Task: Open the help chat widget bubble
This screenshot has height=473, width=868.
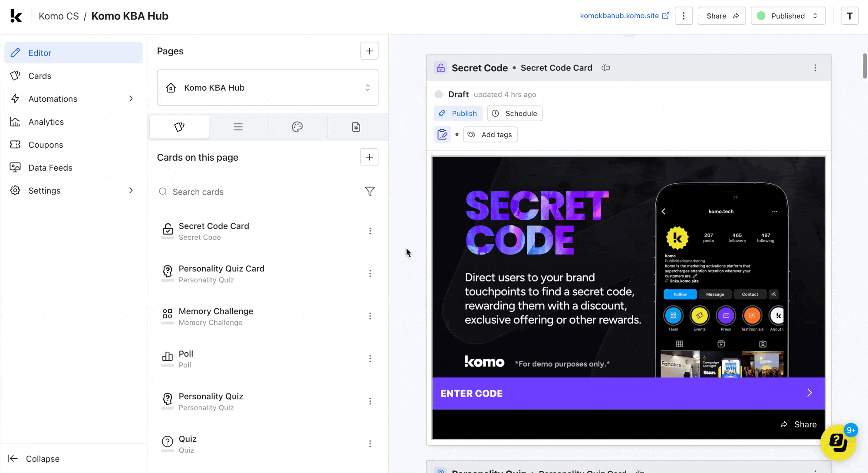Action: pos(838,443)
